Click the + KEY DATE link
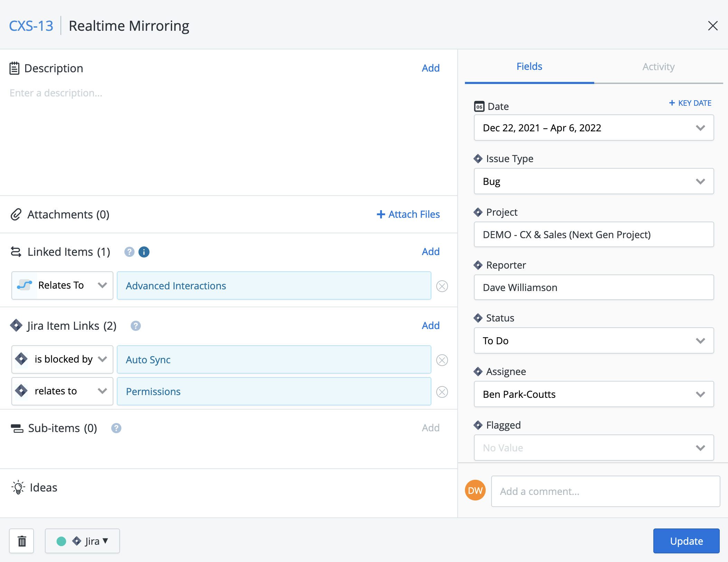The image size is (728, 562). point(690,103)
